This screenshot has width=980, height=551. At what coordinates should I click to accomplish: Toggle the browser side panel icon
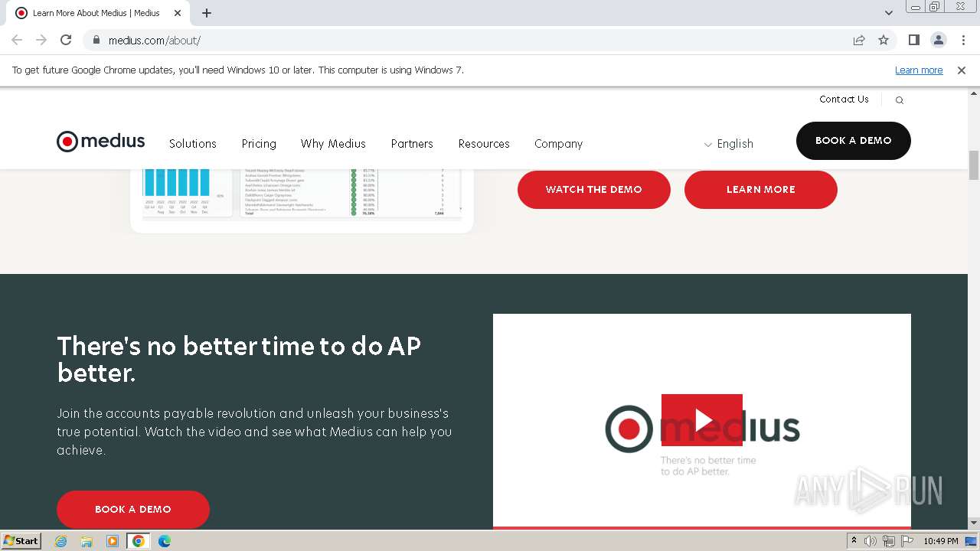point(913,40)
